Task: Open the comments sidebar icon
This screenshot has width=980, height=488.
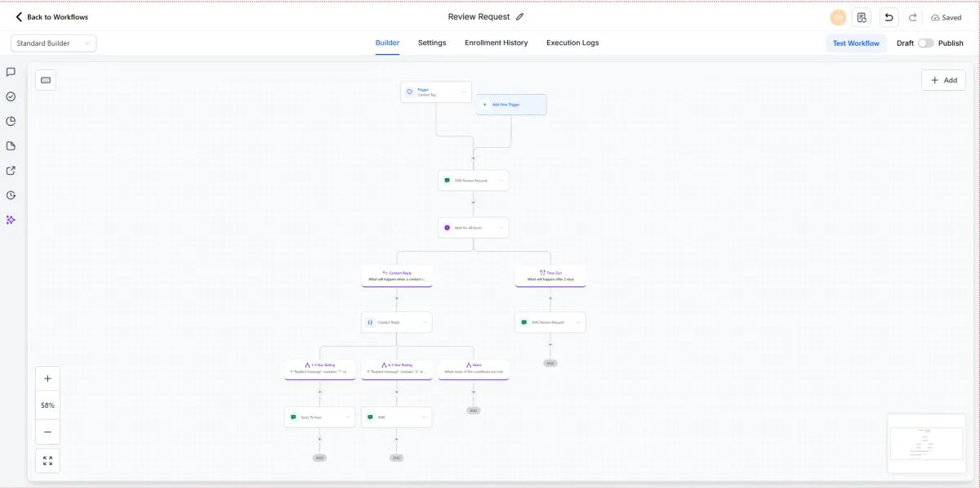Action: tap(11, 72)
